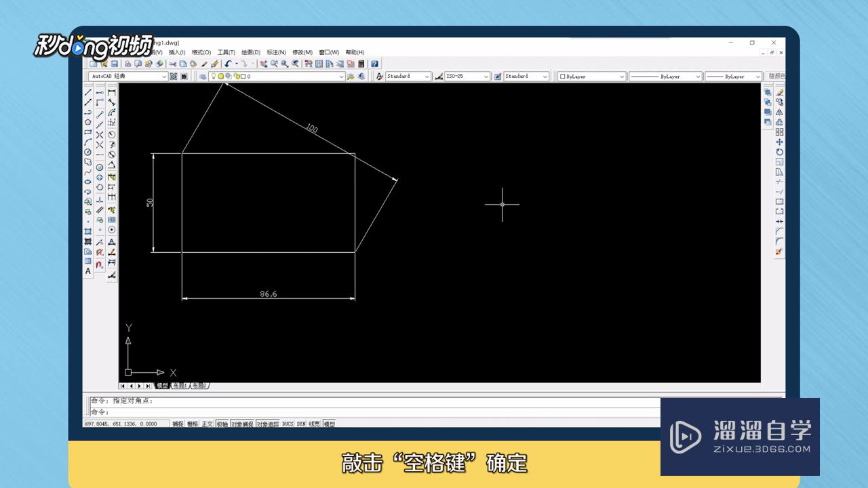Viewport: 868px width, 488px height.
Task: Select the Rotate tool in Modify toolbar
Action: [x=780, y=152]
